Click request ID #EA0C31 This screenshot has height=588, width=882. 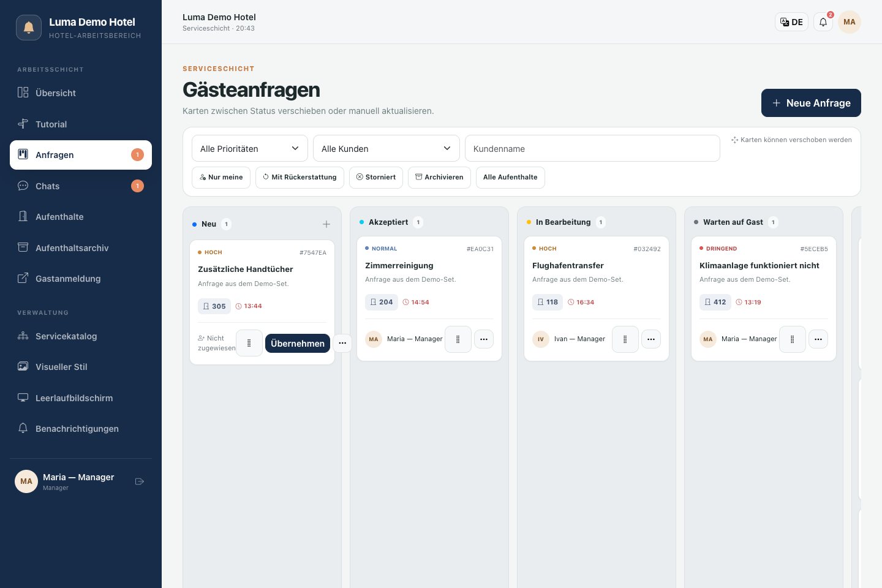[x=480, y=249]
